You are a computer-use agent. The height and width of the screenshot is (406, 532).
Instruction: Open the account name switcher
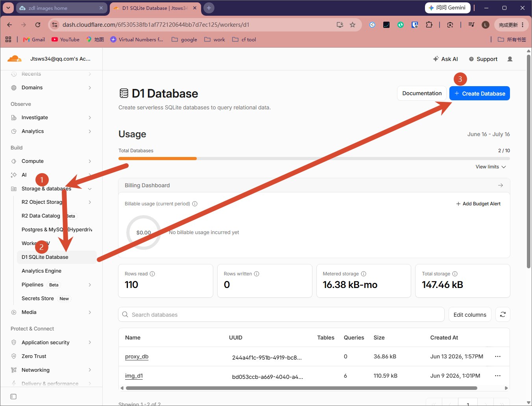60,59
